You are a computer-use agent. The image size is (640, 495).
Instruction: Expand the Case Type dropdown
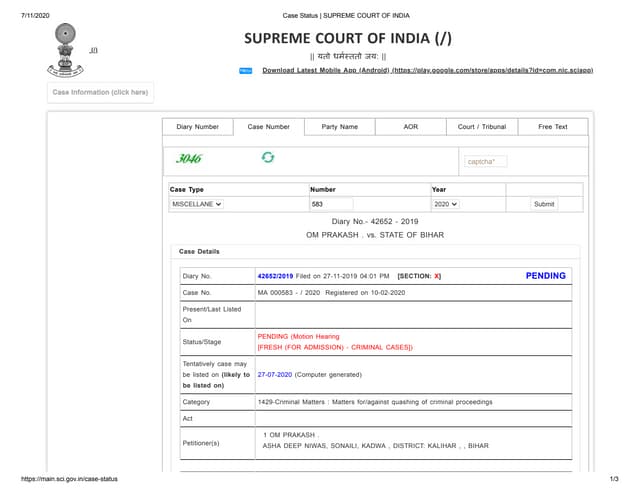tap(197, 204)
